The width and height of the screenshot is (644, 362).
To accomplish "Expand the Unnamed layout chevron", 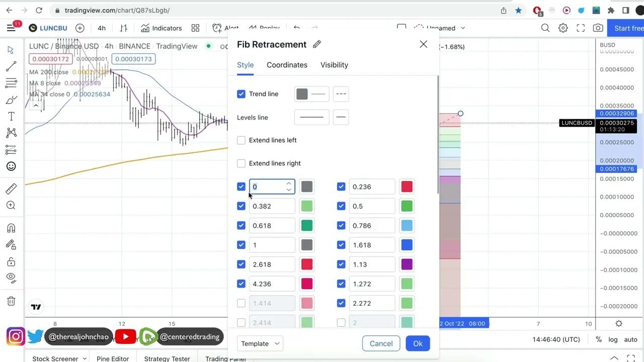I will [462, 28].
